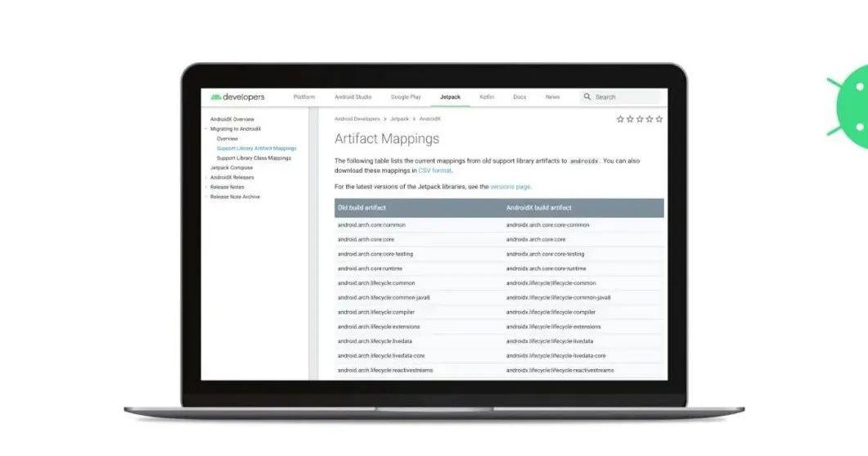Click the android.arch.lifecycle:compiler cell

(x=376, y=312)
